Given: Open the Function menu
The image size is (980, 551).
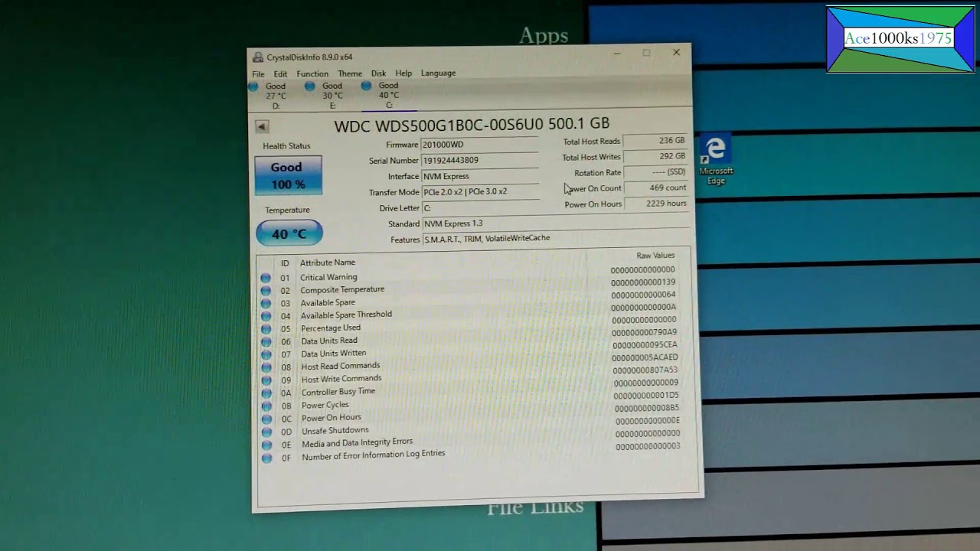Looking at the screenshot, I should pyautogui.click(x=312, y=73).
